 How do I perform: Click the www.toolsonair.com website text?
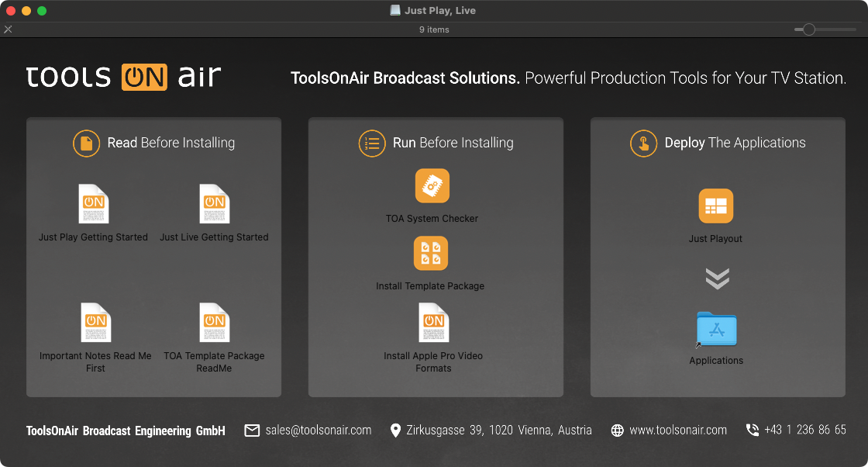[x=678, y=431]
